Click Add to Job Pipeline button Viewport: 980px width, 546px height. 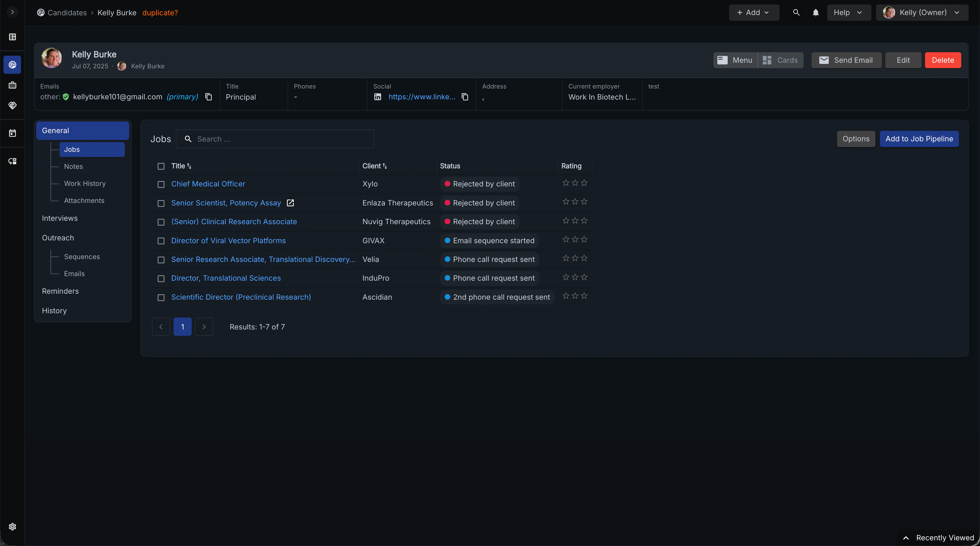919,139
